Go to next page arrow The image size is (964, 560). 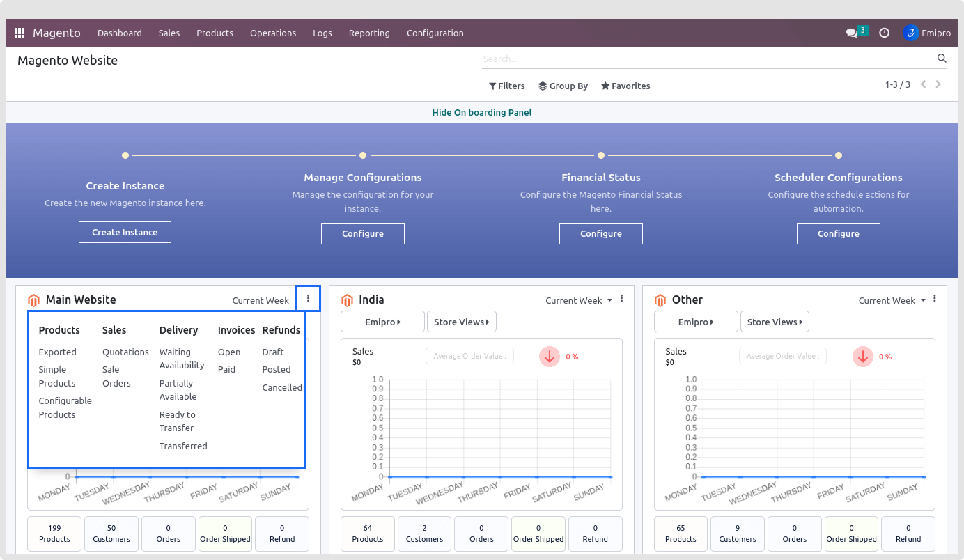coord(938,84)
